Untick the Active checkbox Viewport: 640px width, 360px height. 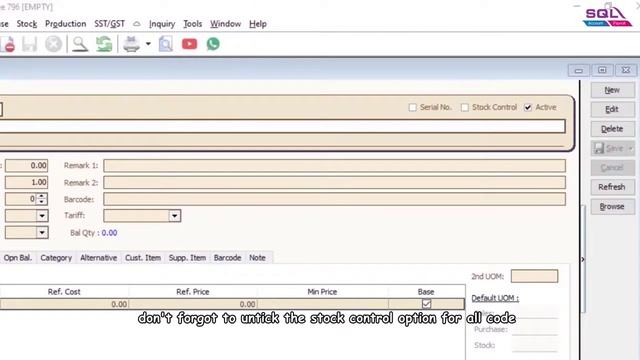(x=528, y=107)
